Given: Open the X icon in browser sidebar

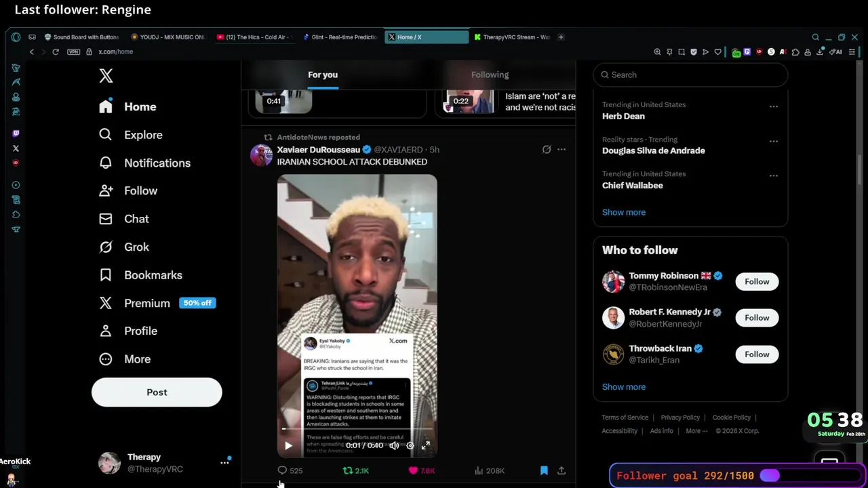Looking at the screenshot, I should click(16, 148).
